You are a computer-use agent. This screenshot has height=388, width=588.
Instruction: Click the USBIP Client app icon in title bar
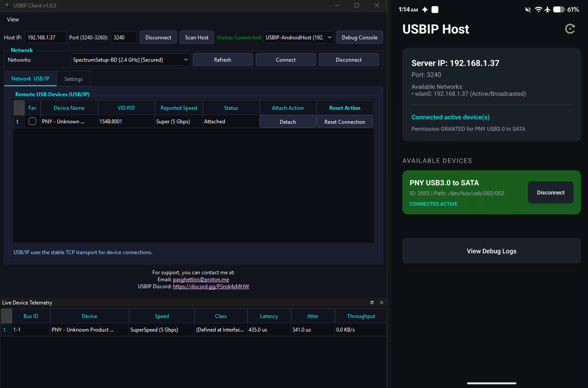[x=7, y=6]
